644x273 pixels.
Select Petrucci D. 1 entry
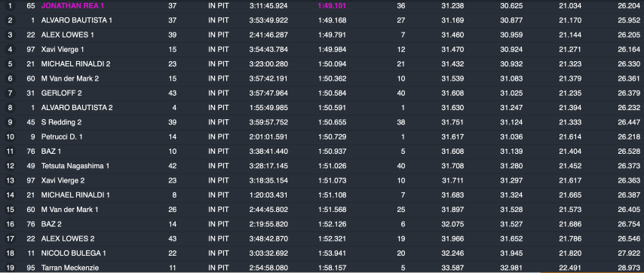62,136
